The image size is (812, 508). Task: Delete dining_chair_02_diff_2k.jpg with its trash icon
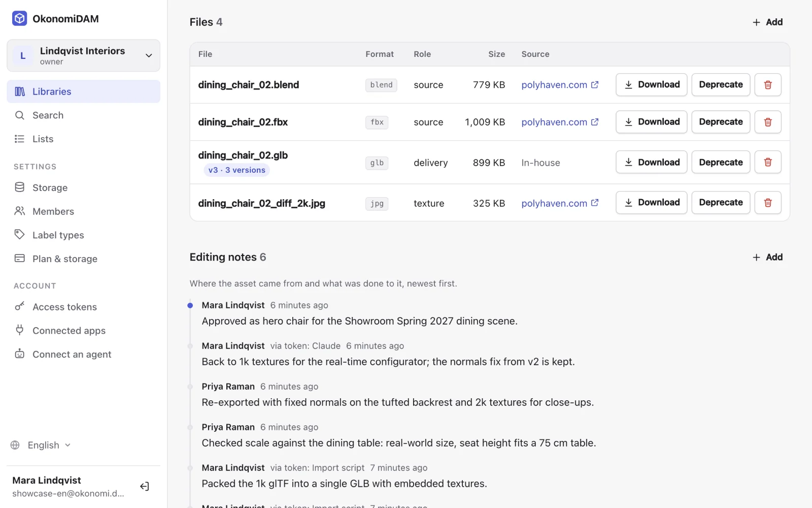point(768,203)
